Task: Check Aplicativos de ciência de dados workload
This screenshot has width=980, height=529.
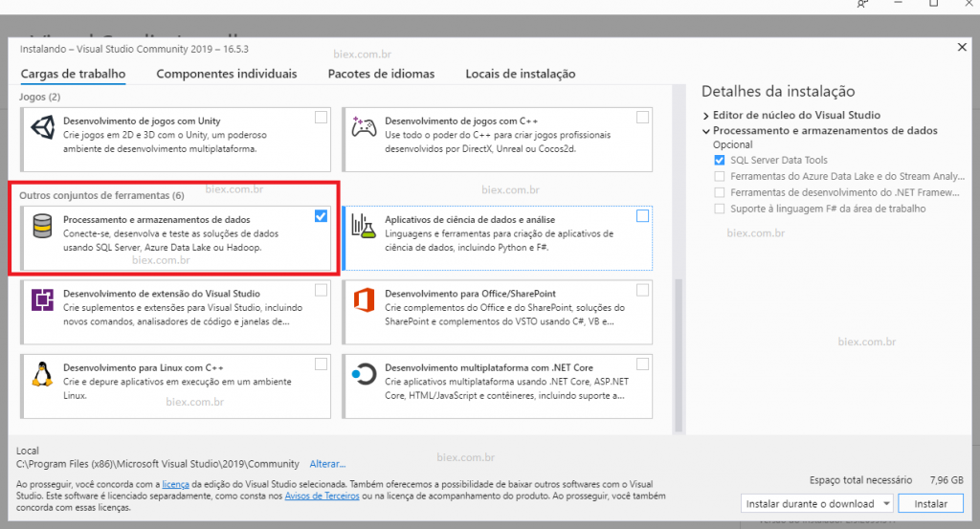Action: (x=642, y=216)
